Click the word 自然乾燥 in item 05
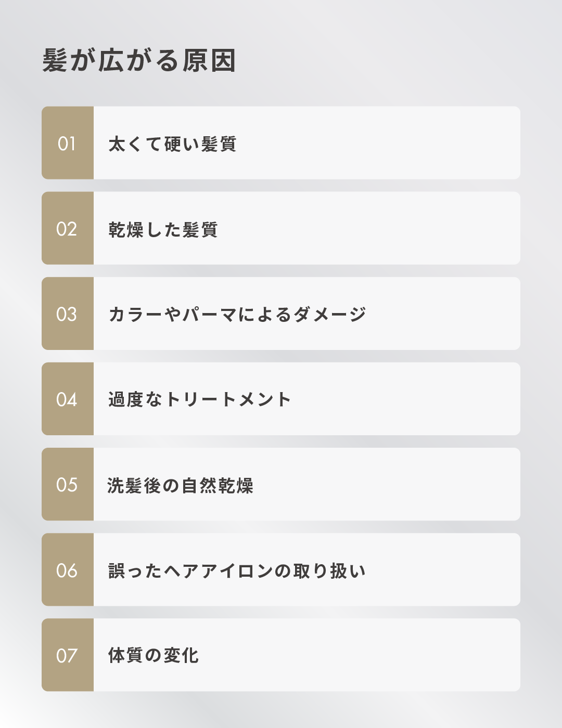This screenshot has height=728, width=562. pyautogui.click(x=217, y=485)
